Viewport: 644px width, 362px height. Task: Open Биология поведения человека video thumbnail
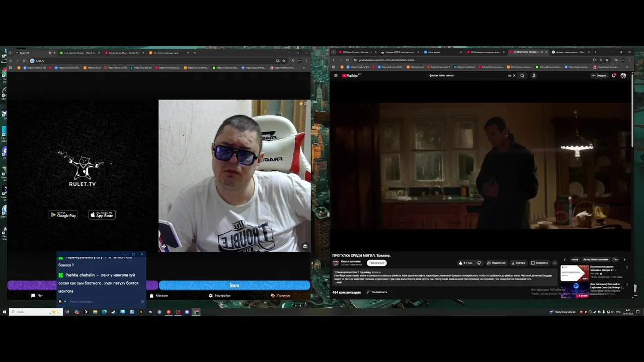575,273
